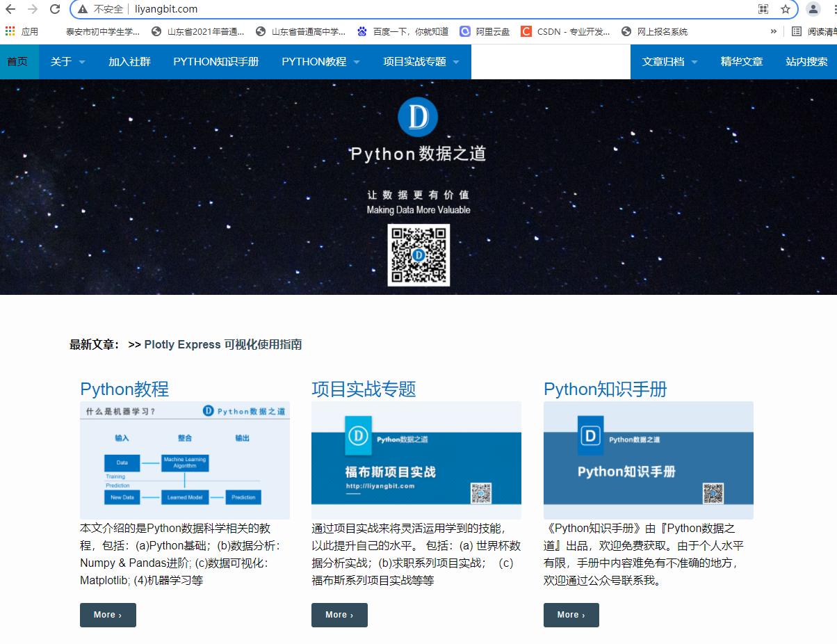Click More under Python教程 section
This screenshot has width=837, height=644.
click(108, 615)
